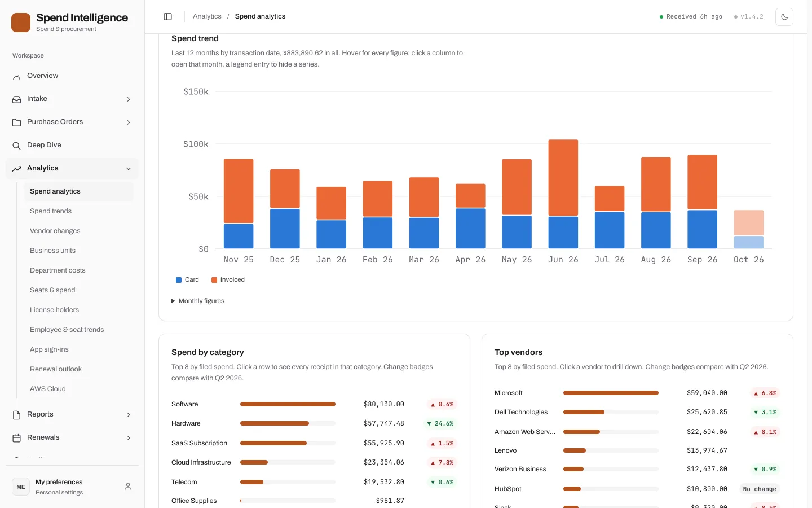Click the Deep Dive magnifier icon
The image size is (812, 508).
[x=17, y=146]
